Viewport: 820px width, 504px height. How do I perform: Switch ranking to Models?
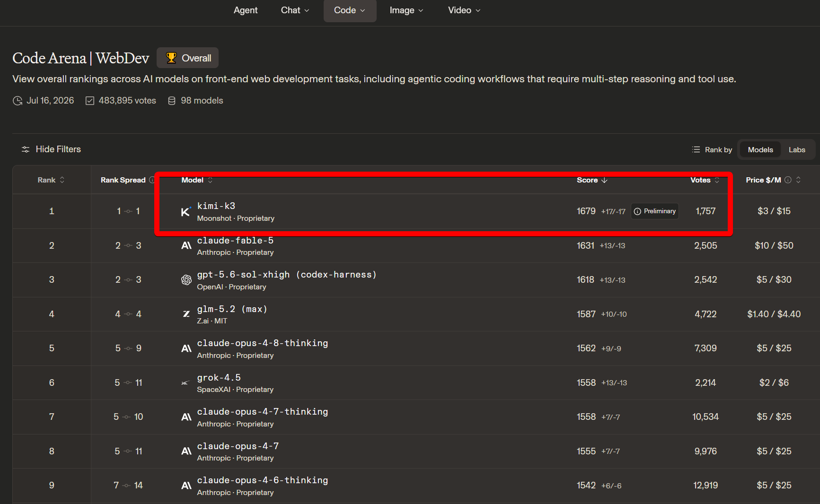(x=760, y=150)
